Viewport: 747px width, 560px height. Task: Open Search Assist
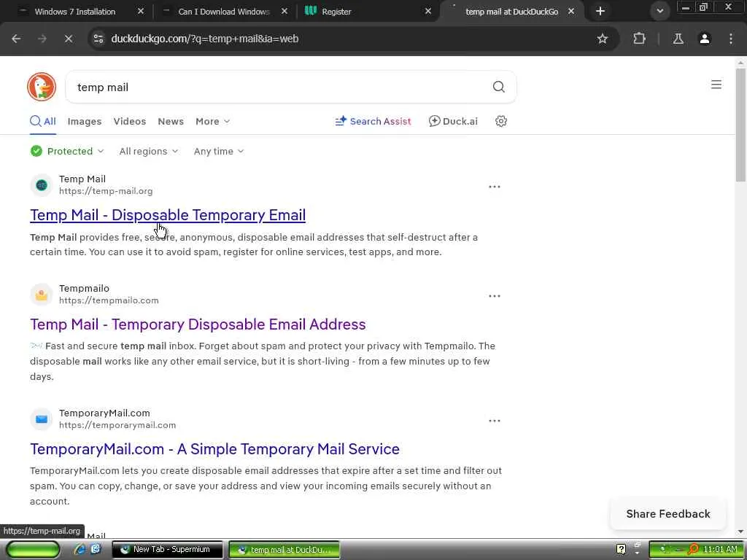click(373, 121)
